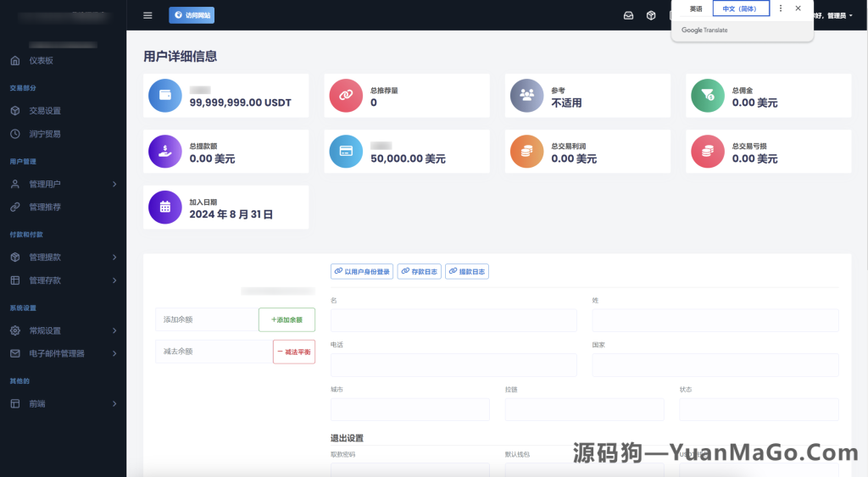868x477 pixels.
Task: Click clock icon beside 润宁贸易
Action: pos(15,134)
